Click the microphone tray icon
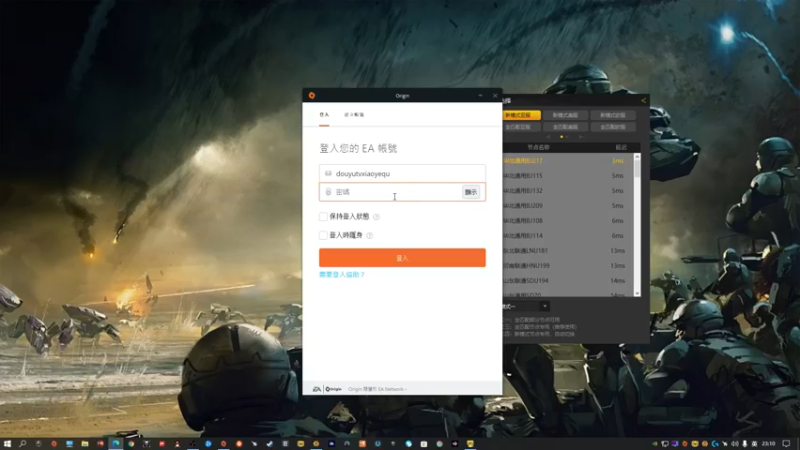The image size is (800, 450). [x=744, y=444]
